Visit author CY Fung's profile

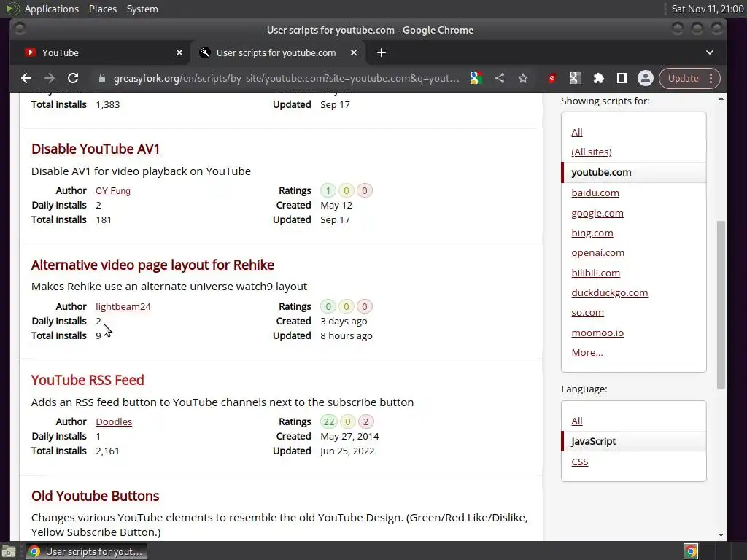click(x=113, y=191)
